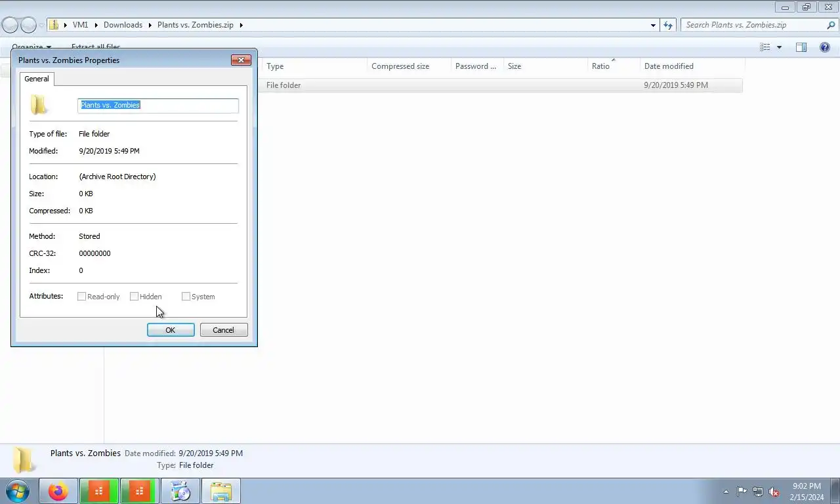
Task: Toggle the System attribute checkbox
Action: coord(186,297)
